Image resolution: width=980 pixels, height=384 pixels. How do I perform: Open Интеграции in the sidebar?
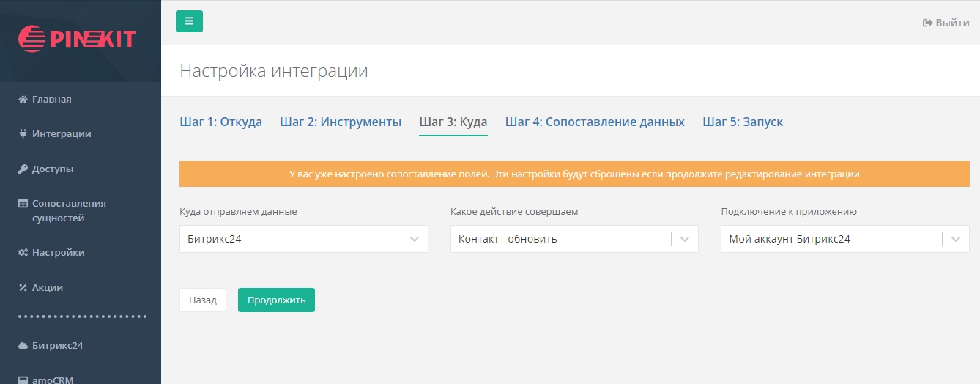click(61, 134)
